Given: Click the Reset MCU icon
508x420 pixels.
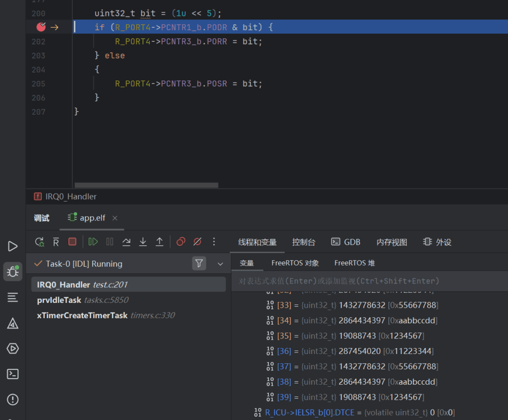Looking at the screenshot, I should (56, 242).
